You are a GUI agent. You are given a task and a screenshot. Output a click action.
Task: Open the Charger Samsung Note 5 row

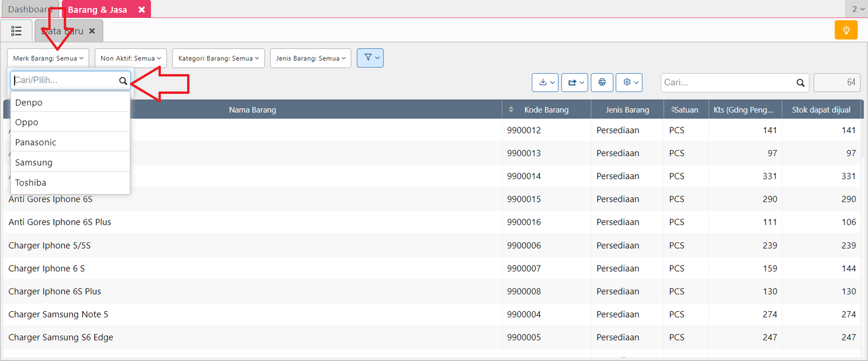click(x=59, y=314)
